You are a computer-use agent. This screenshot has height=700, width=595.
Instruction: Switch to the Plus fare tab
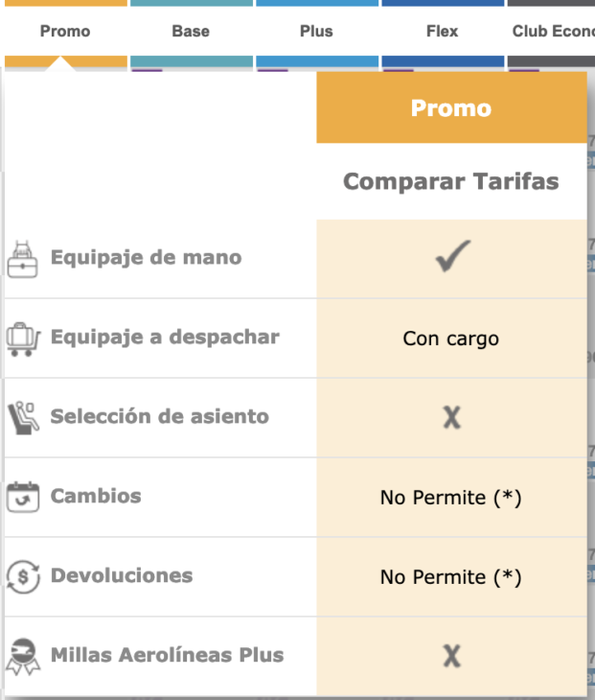[317, 32]
